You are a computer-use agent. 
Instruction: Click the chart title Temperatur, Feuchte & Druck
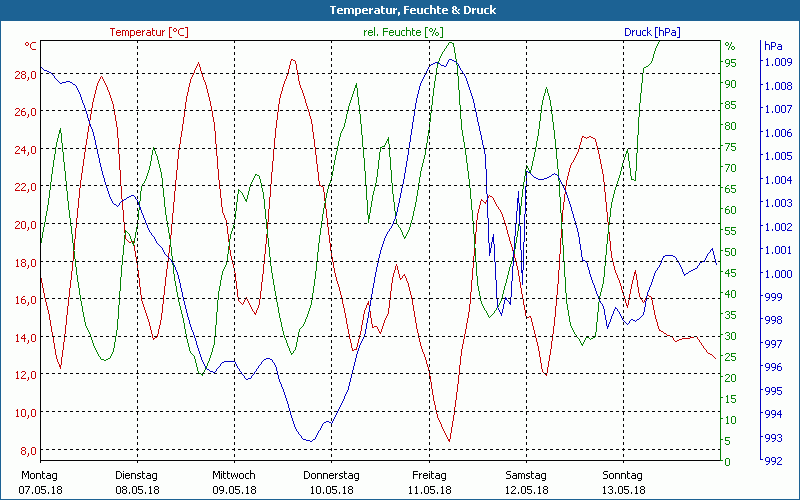(400, 10)
